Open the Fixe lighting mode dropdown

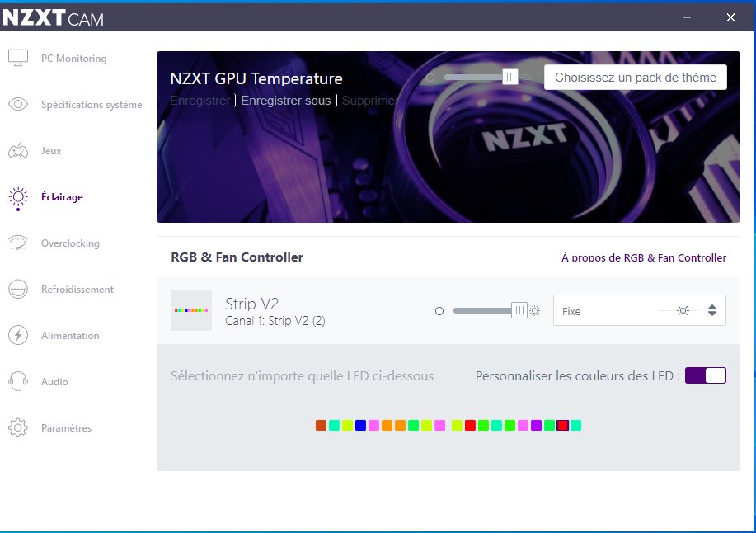coord(627,311)
